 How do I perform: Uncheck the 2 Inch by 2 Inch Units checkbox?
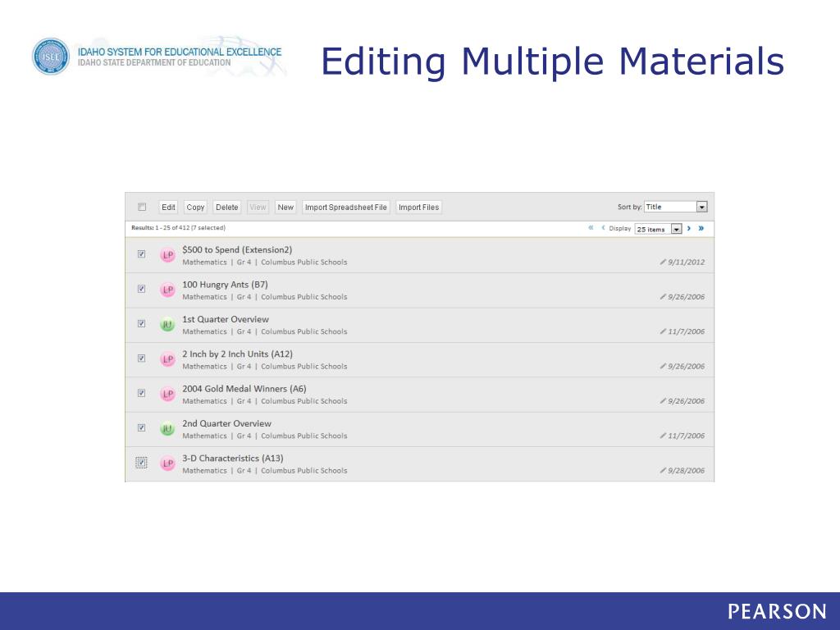pyautogui.click(x=141, y=358)
